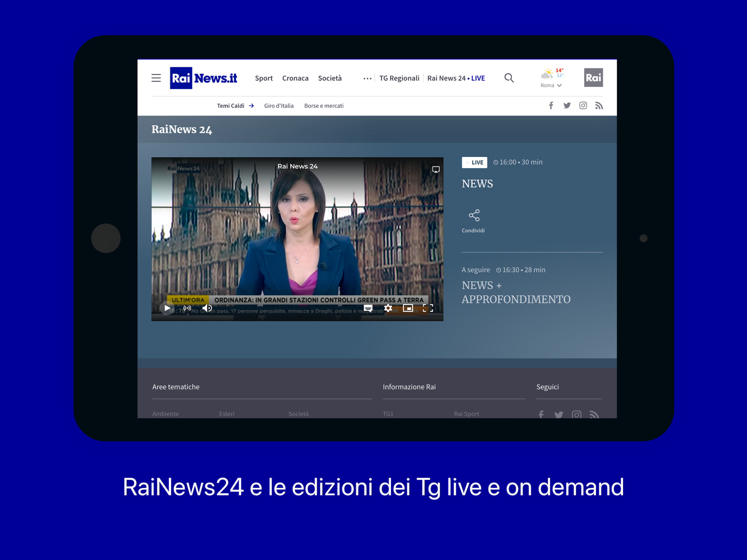This screenshot has height=560, width=747.
Task: Click the AirPlay icon on video
Action: coord(436,170)
